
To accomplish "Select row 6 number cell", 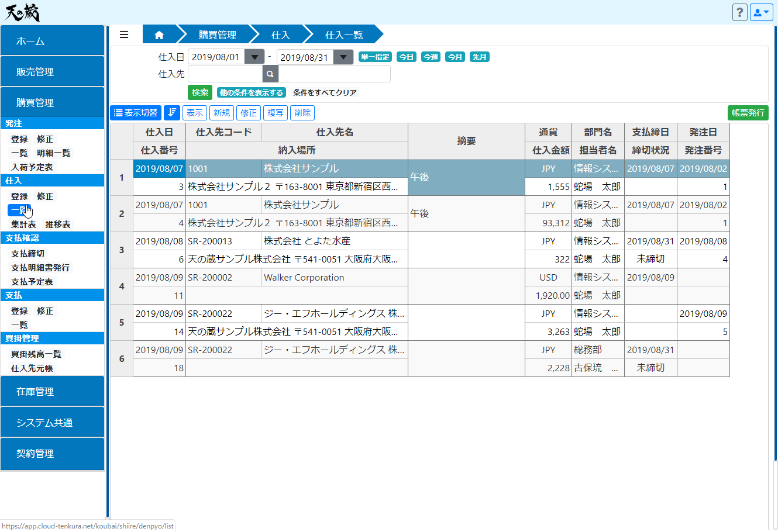I will (122, 359).
